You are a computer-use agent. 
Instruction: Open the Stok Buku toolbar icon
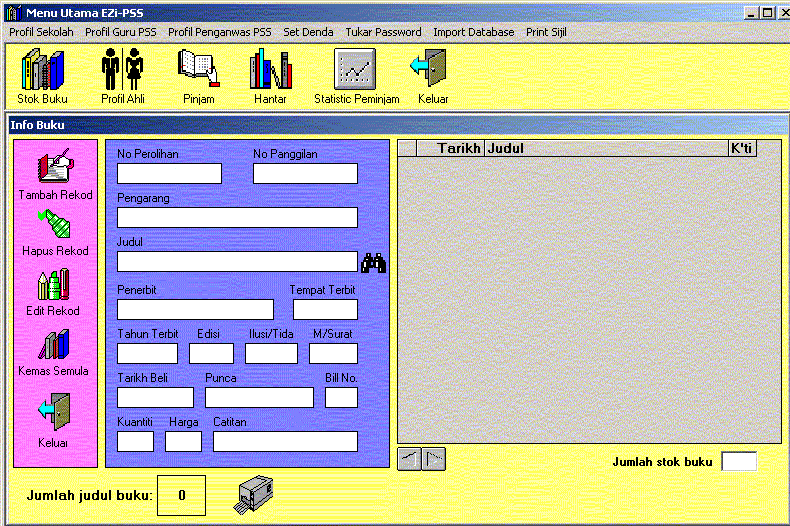42,70
